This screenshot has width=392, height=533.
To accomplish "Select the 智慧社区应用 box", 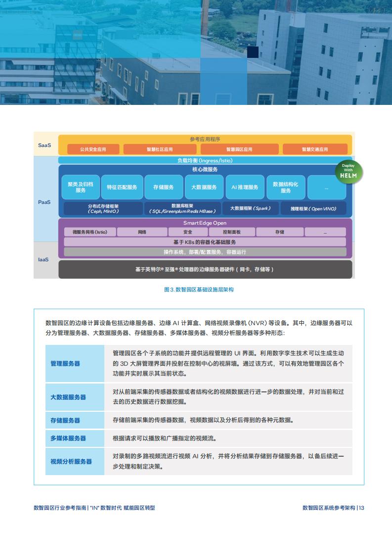I will [x=160, y=149].
